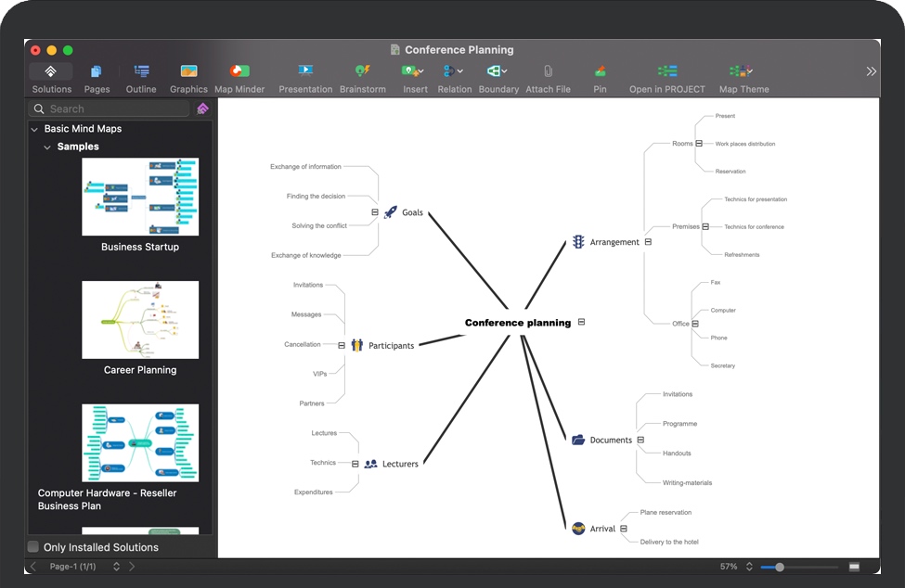This screenshot has height=588, width=905.
Task: Select the Writing-materials subtopic
Action: coord(687,483)
